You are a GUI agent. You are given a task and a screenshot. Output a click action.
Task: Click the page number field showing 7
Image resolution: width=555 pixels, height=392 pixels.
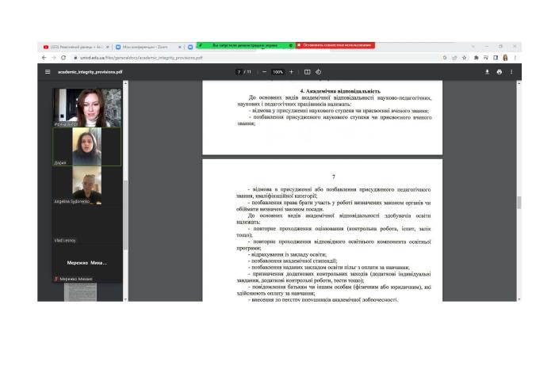tap(238, 72)
